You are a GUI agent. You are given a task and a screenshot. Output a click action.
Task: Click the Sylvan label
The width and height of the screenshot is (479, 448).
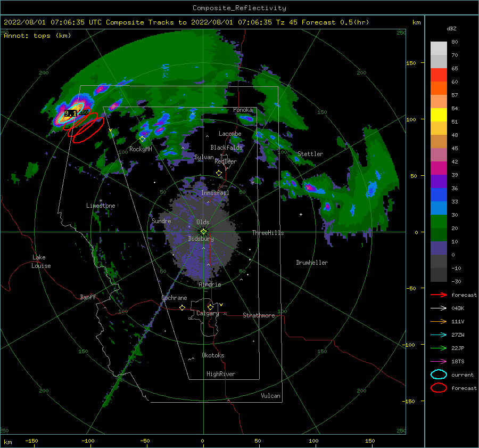204,158
